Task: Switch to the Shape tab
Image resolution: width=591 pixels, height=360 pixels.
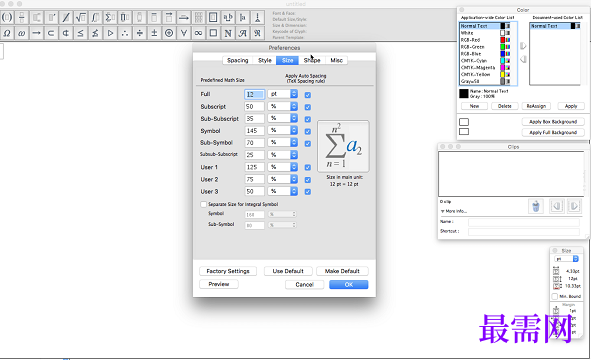Action: (312, 60)
